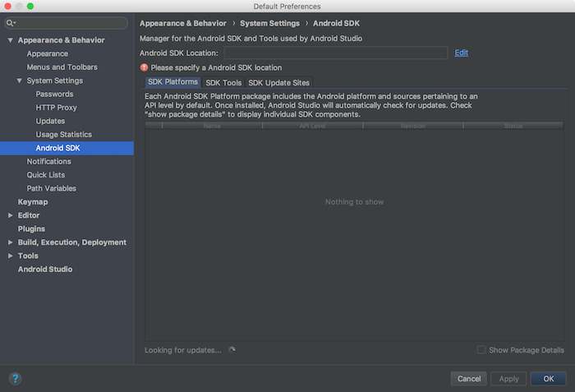Click the green zoom button in the title bar
This screenshot has width=575, height=392.
[x=30, y=6]
